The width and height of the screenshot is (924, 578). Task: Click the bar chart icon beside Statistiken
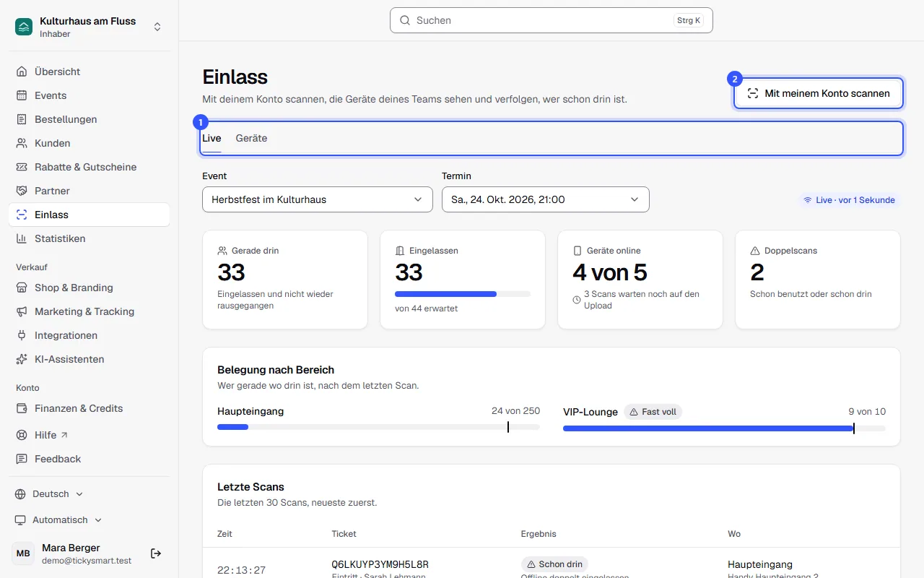(x=22, y=238)
